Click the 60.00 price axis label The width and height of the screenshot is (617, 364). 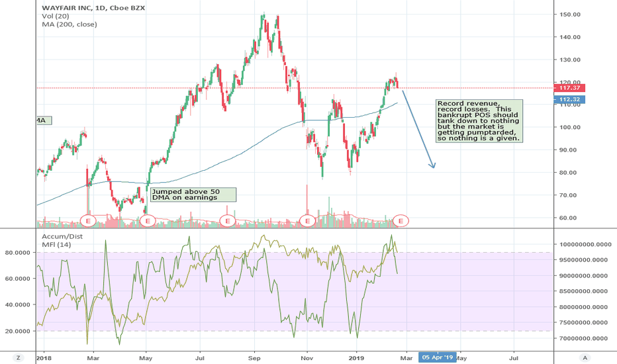pos(567,218)
